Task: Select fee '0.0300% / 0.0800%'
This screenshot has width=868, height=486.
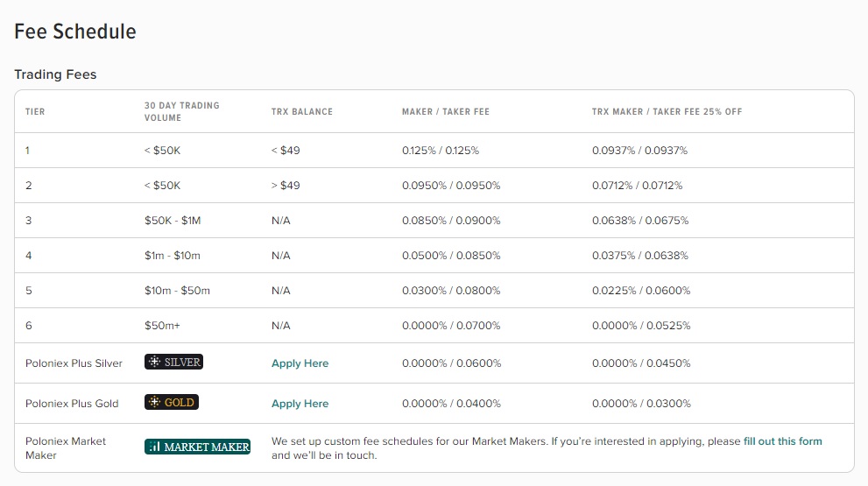Action: point(451,291)
